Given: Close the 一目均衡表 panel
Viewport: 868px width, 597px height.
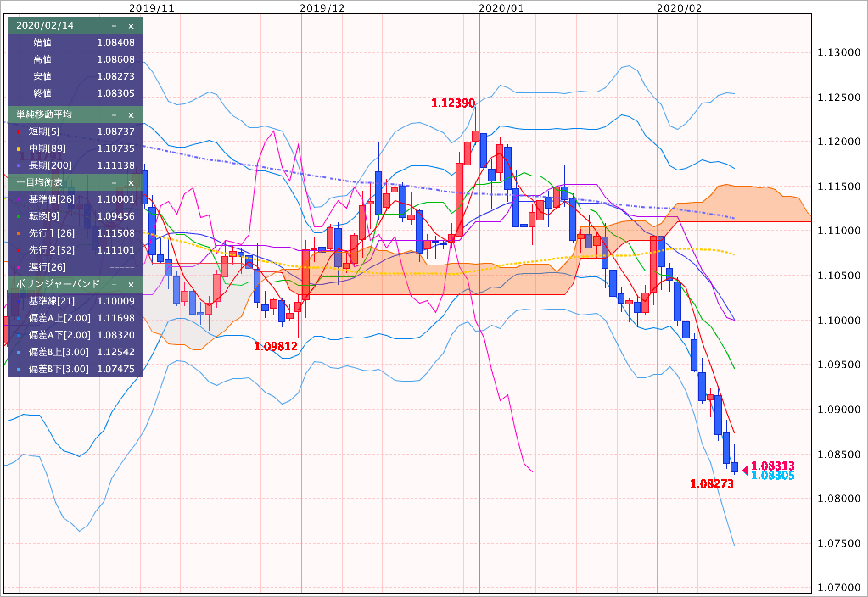Looking at the screenshot, I should [131, 183].
